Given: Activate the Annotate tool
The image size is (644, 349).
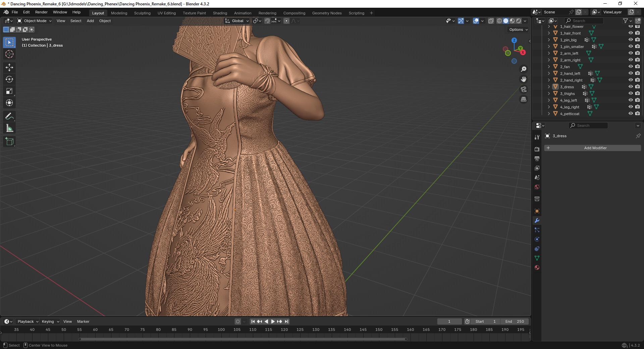Looking at the screenshot, I should pyautogui.click(x=9, y=116).
